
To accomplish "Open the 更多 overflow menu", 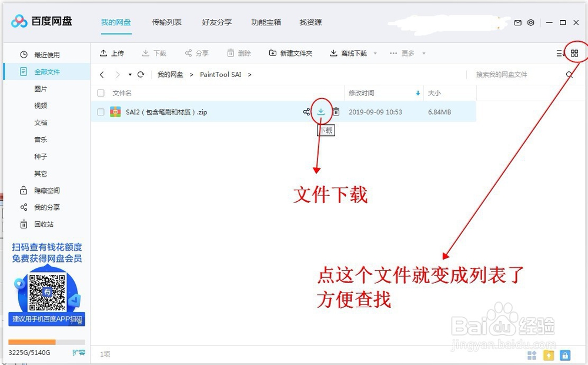I will coord(407,52).
